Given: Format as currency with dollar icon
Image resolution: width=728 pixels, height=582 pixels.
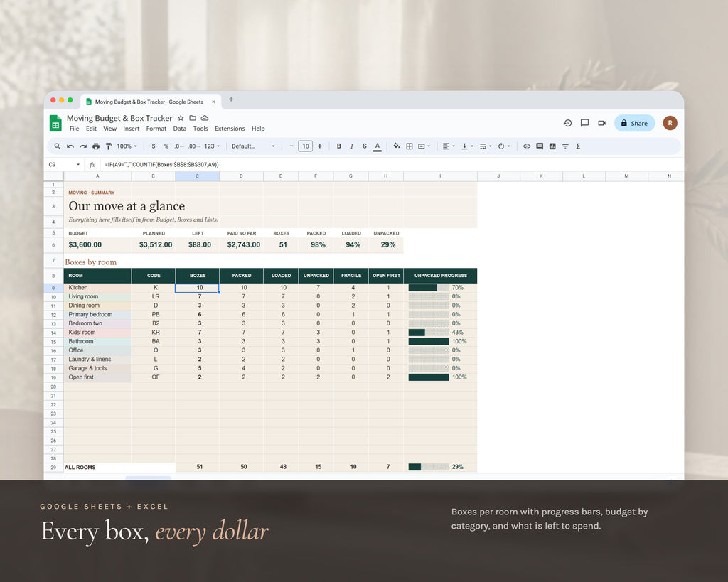Looking at the screenshot, I should click(x=154, y=146).
